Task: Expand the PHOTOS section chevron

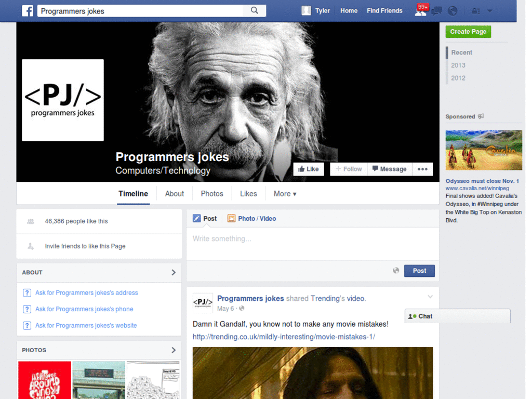Action: click(x=174, y=350)
